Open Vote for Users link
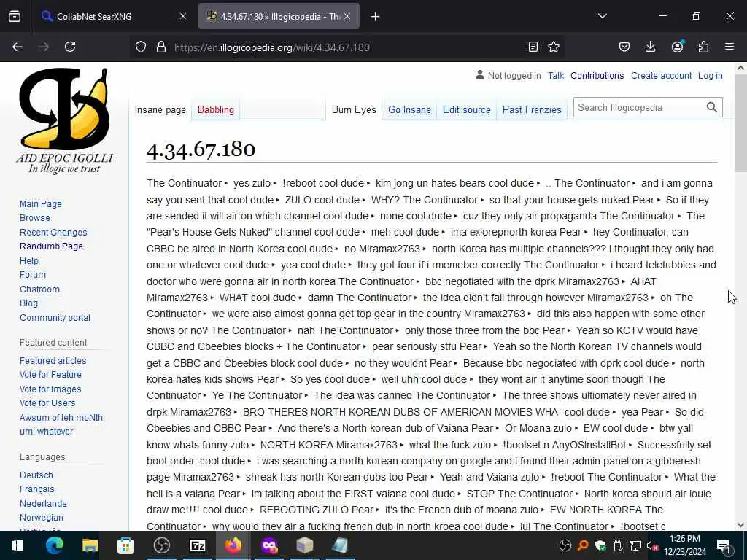The width and height of the screenshot is (747, 560). (47, 402)
